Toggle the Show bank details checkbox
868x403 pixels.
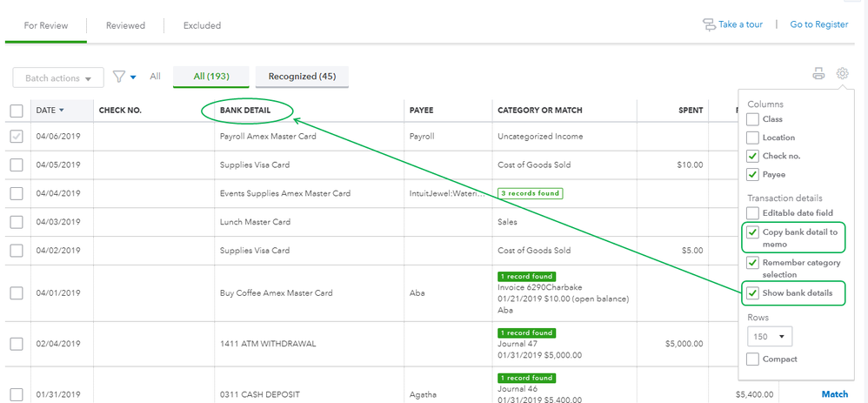point(753,292)
